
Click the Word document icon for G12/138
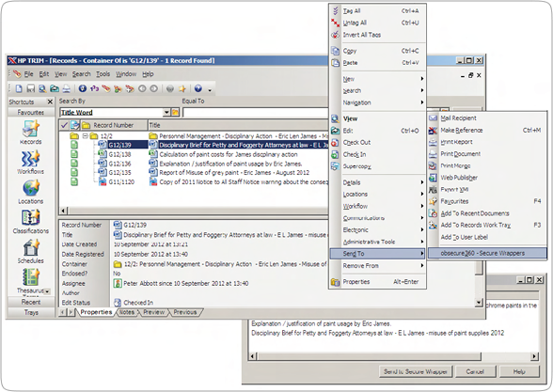pyautogui.click(x=103, y=154)
